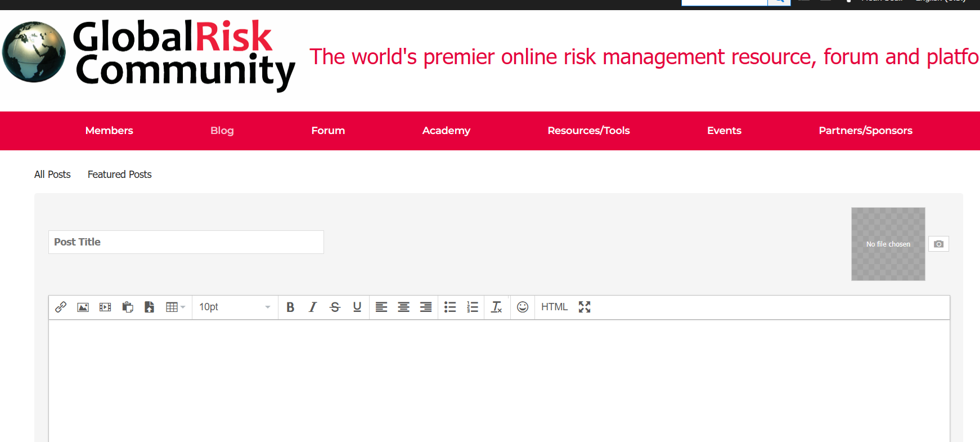
Task: Open the table insert dropdown
Action: coord(176,307)
